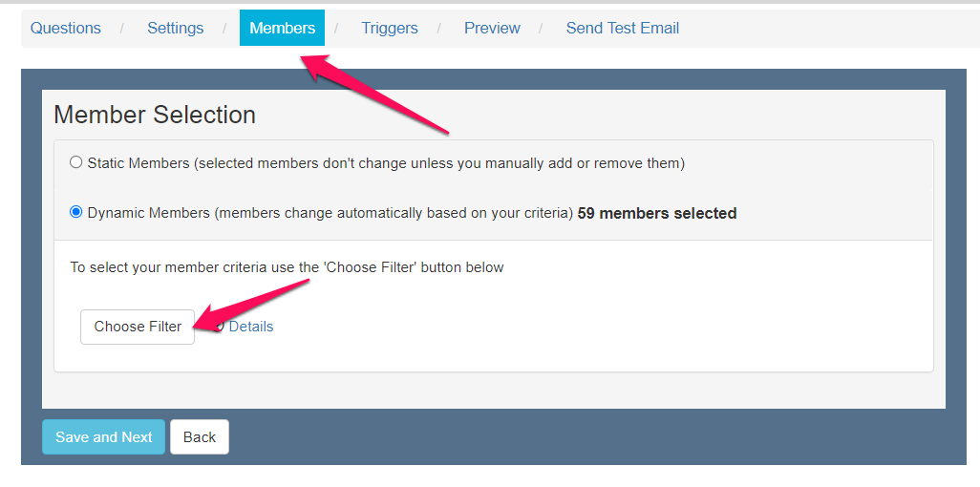Click the small icon beside Details
This screenshot has width=980, height=487.
click(220, 327)
